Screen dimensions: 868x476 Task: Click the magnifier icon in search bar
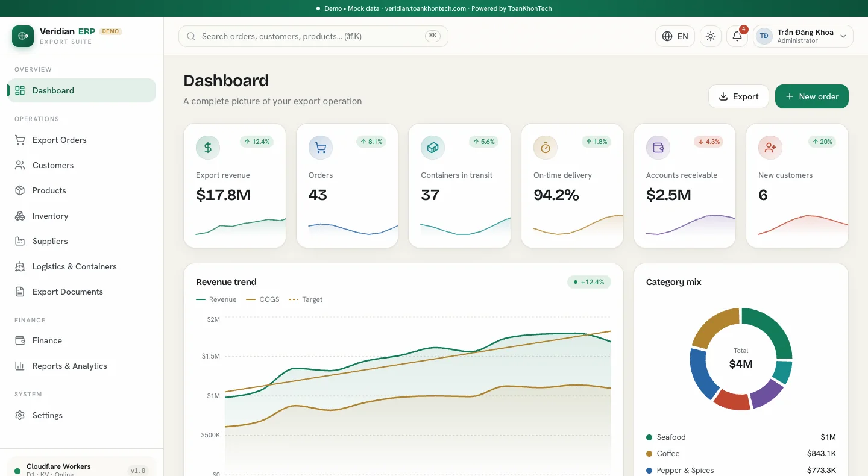(191, 36)
